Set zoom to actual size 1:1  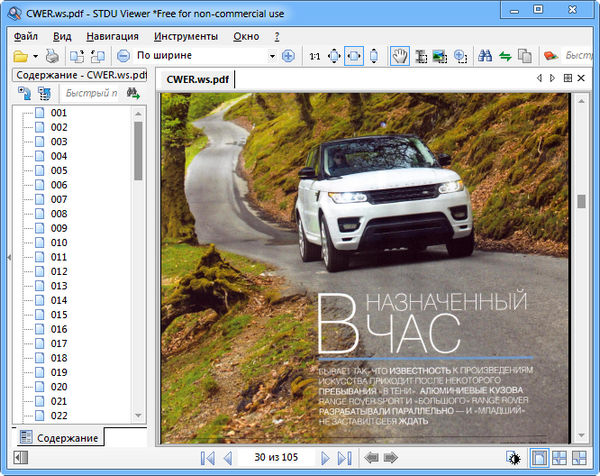314,56
